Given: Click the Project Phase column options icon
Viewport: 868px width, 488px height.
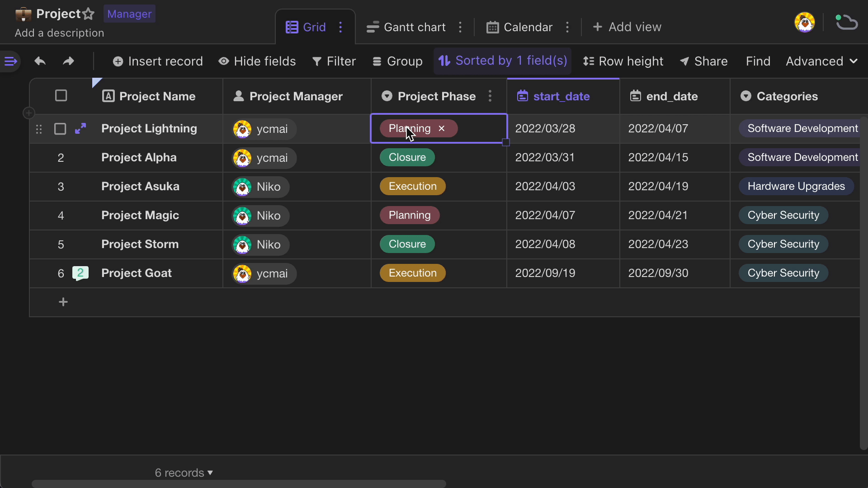Looking at the screenshot, I should pos(492,96).
